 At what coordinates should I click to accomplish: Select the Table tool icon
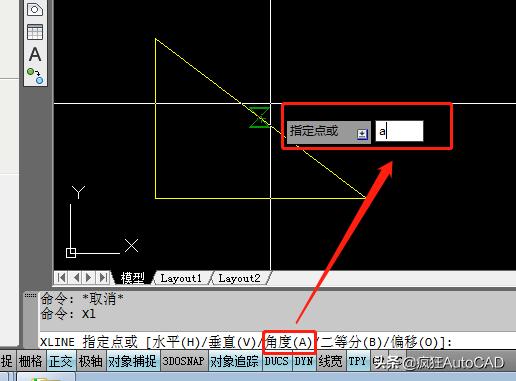pyautogui.click(x=35, y=32)
